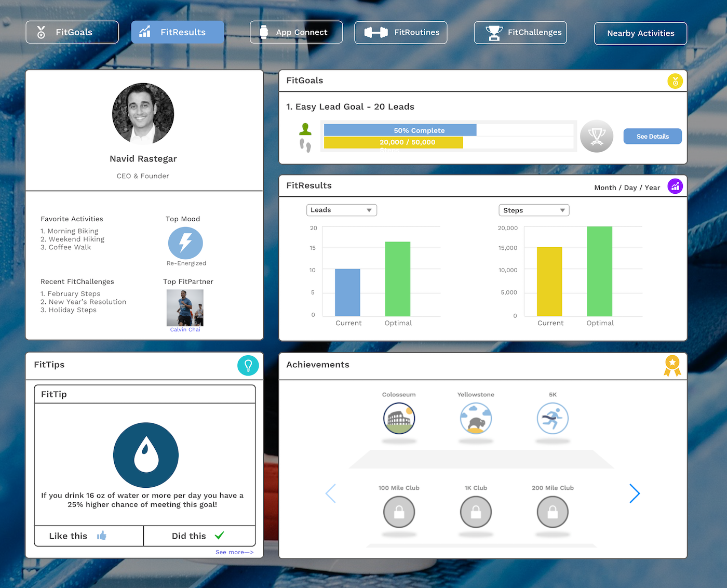Click the locked 100 Mile Club badge
Image resolution: width=727 pixels, height=588 pixels.
tap(399, 512)
